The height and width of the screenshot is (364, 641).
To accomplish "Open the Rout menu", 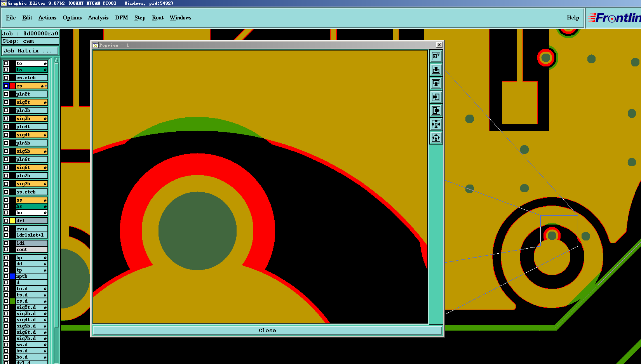I will pyautogui.click(x=158, y=18).
